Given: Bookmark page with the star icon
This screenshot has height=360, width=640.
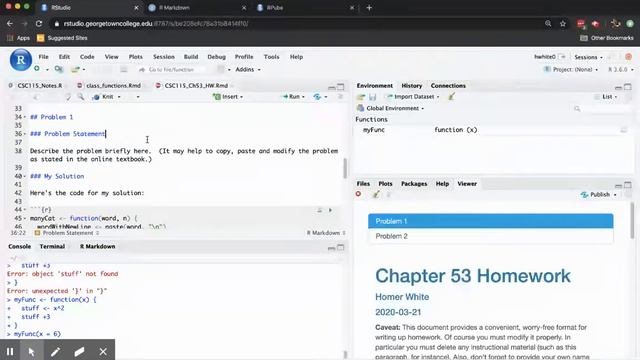Looking at the screenshot, I should (x=563, y=24).
